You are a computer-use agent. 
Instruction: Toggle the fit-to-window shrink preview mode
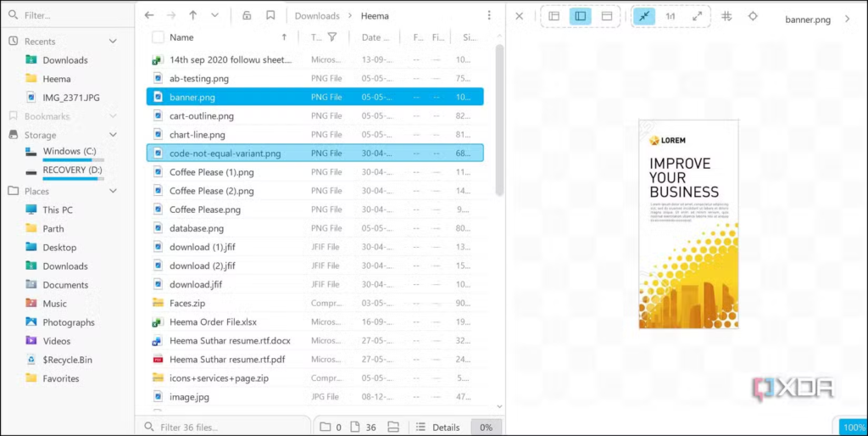(x=644, y=16)
